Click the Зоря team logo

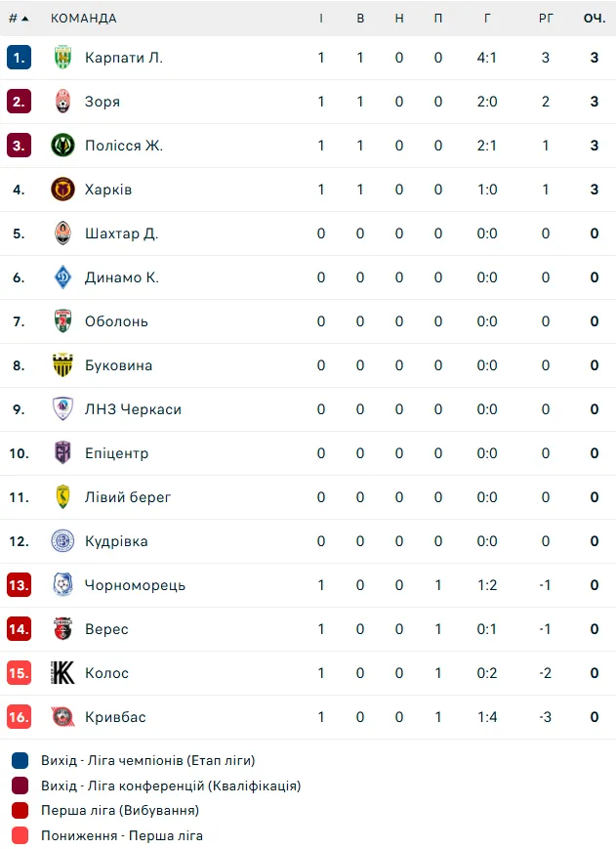[x=62, y=102]
